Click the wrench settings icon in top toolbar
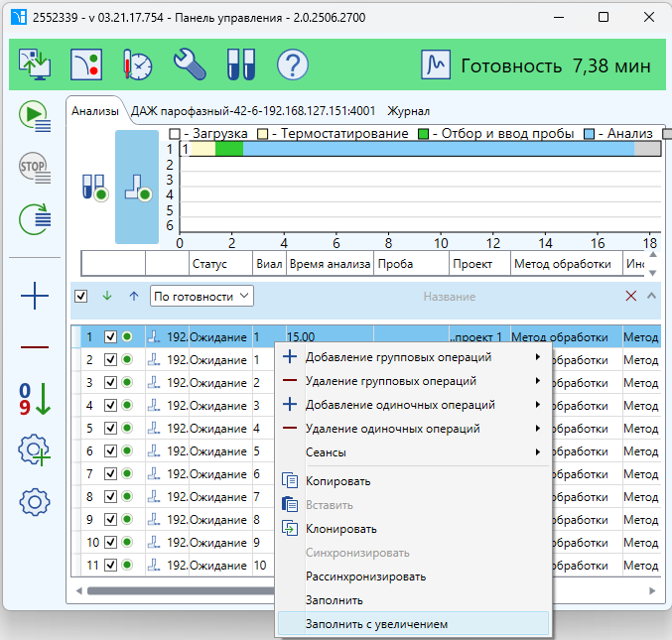The image size is (672, 640). (x=189, y=65)
